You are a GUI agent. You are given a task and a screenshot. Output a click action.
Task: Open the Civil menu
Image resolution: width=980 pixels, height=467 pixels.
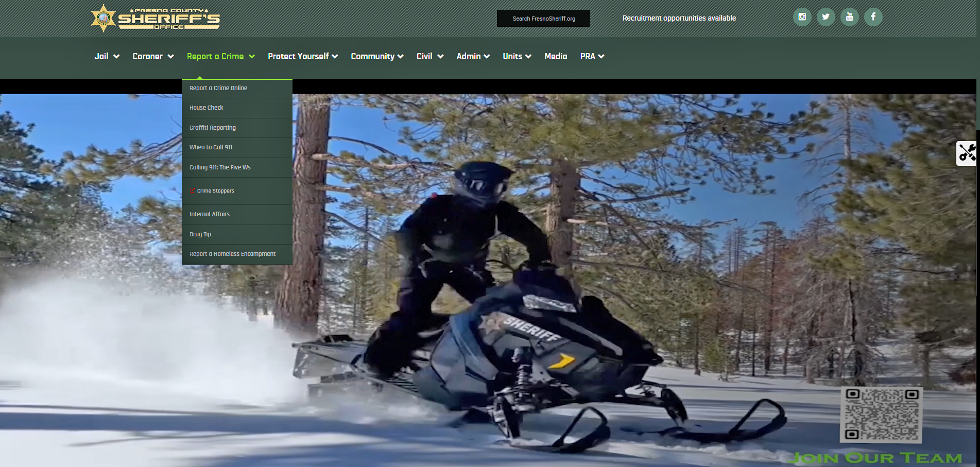424,56
